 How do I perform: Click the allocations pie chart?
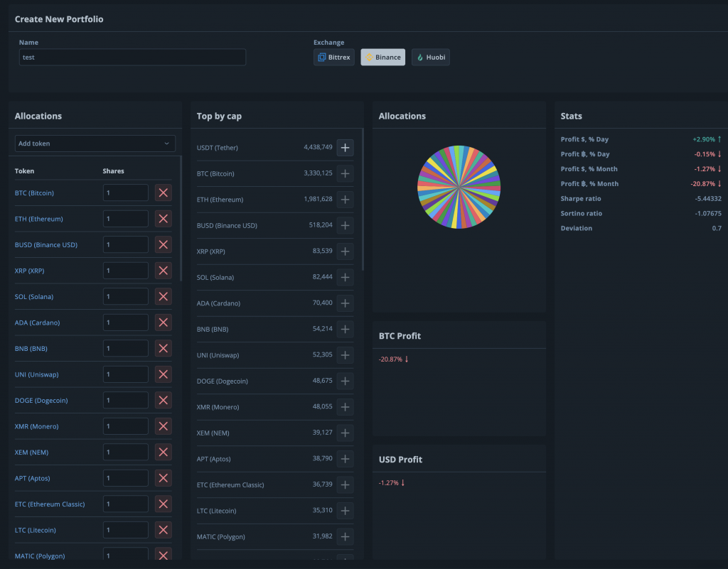(459, 187)
